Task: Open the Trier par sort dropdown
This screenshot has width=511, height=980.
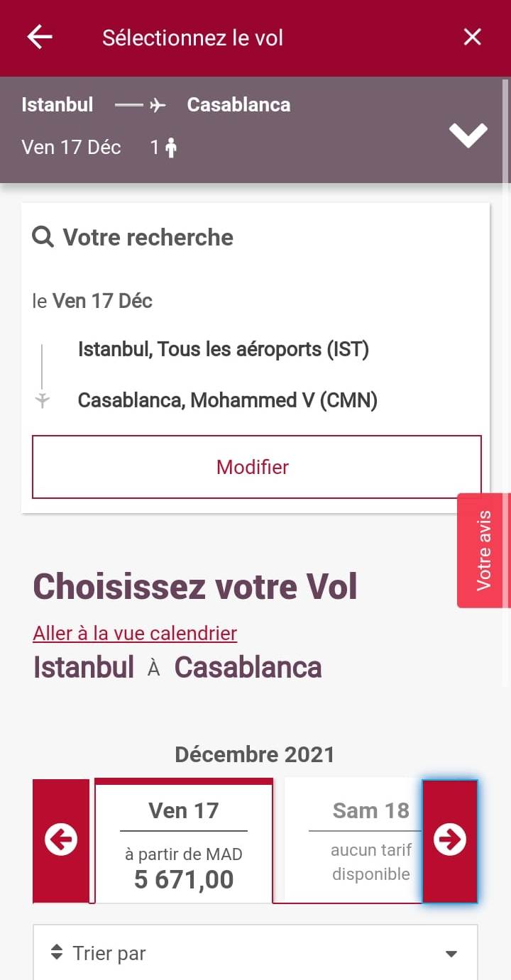Action: 255,953
